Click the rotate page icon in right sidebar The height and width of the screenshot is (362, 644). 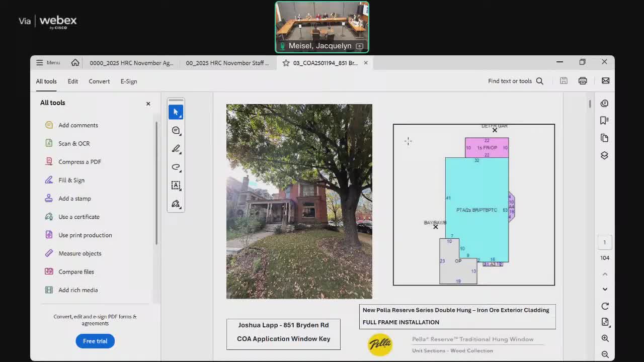tap(605, 306)
